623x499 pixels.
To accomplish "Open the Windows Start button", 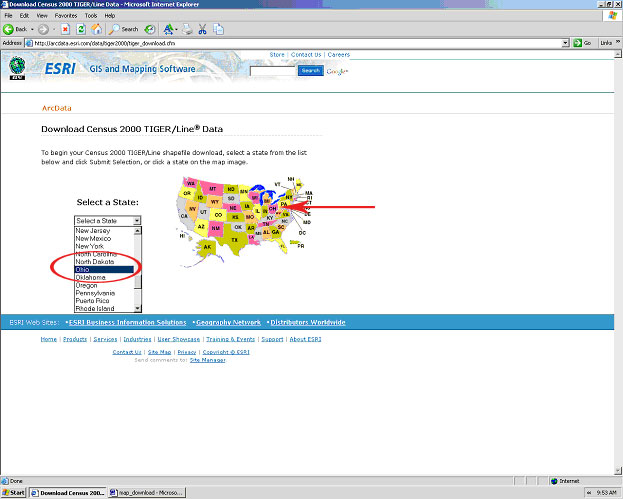I will pos(13,493).
